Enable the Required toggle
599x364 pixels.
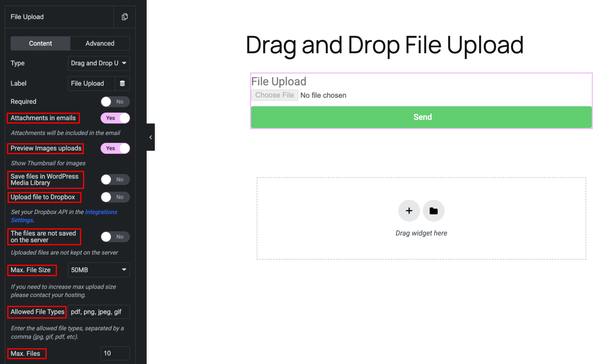tap(115, 102)
